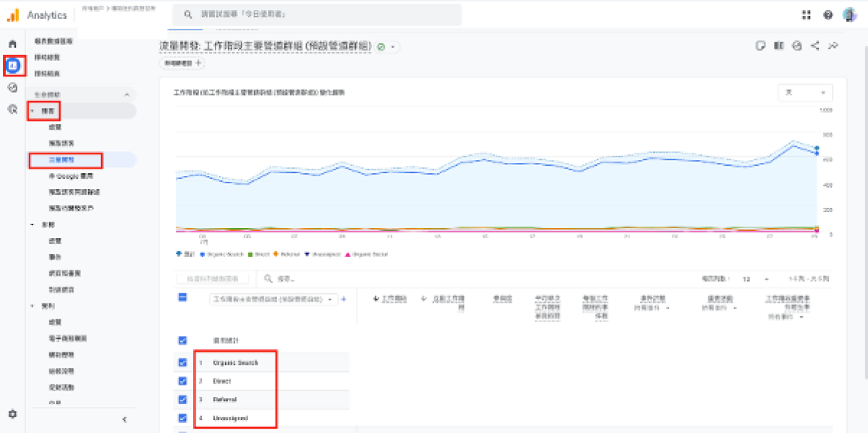
Task: Click the Share this report icon
Action: coord(815,46)
